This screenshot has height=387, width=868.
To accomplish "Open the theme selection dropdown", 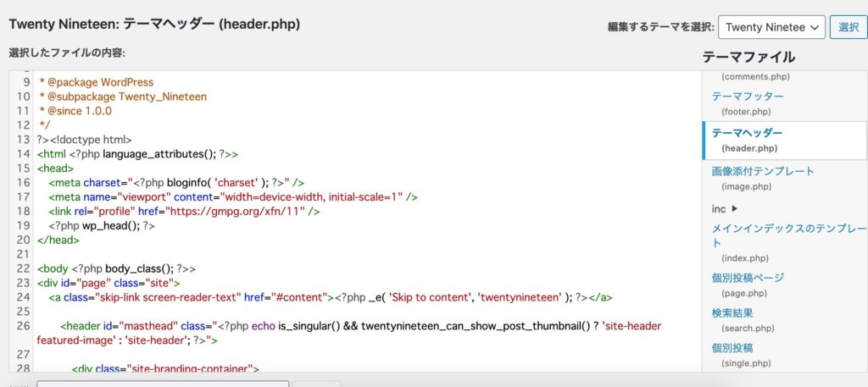I will (x=771, y=27).
